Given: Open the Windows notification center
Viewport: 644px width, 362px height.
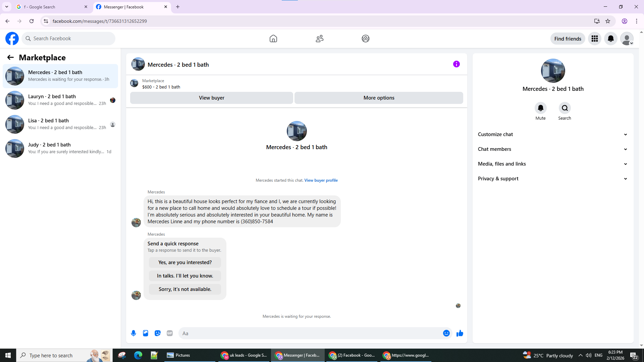Looking at the screenshot, I should 634,355.
